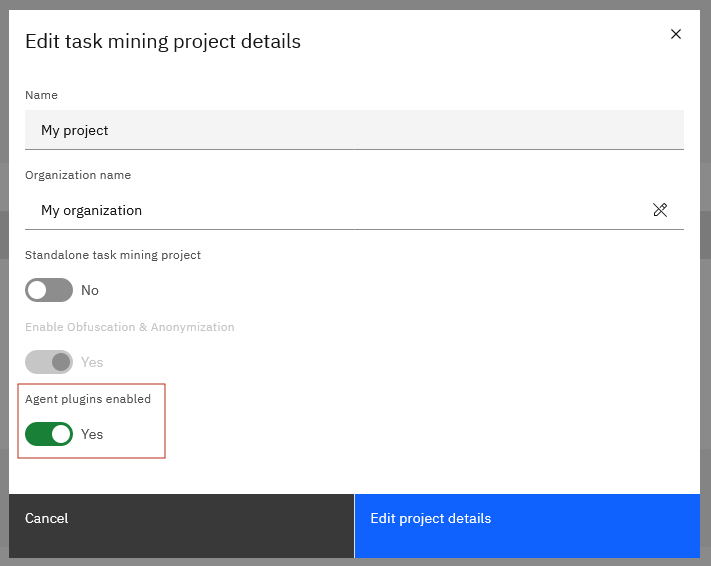This screenshot has height=566, width=711.
Task: Click the 'Enable Obfuscation & Anonymization' label
Action: [x=130, y=327]
